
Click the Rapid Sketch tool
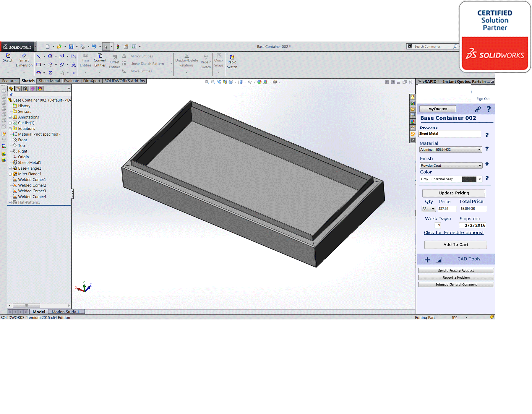[x=232, y=62]
